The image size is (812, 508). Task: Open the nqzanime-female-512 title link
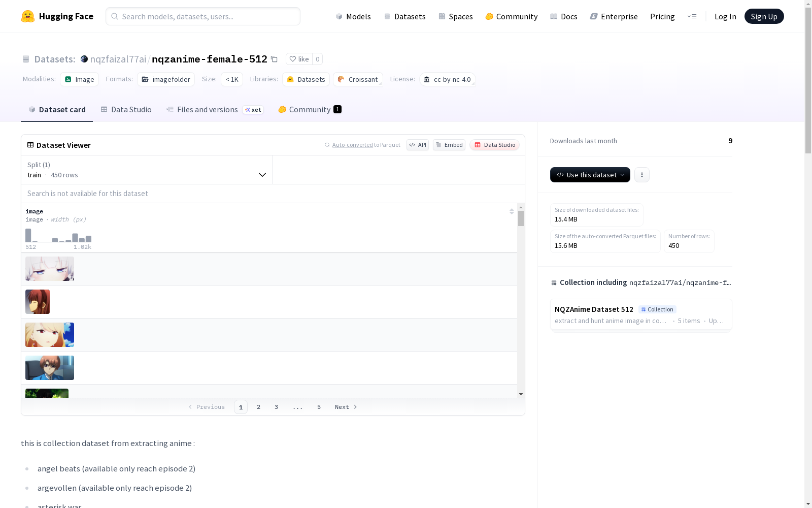210,59
